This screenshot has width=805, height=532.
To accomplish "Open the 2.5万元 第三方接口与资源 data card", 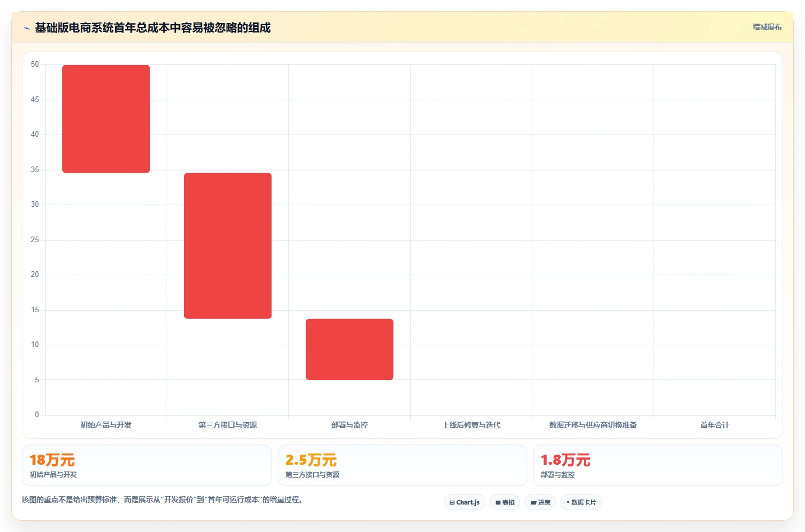I will (x=402, y=465).
